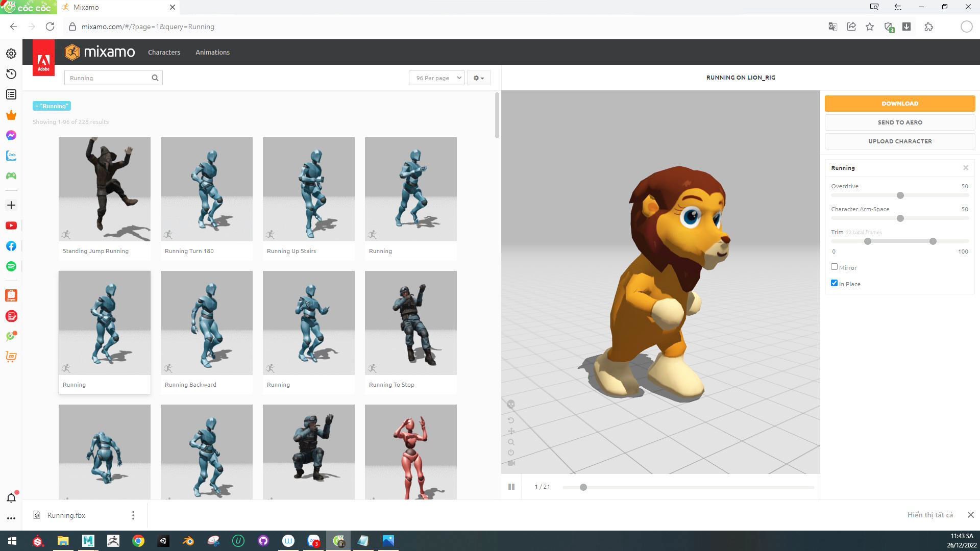Viewport: 980px width, 551px height.
Task: Select the Standing Jump Running animation thumbnail
Action: point(105,189)
